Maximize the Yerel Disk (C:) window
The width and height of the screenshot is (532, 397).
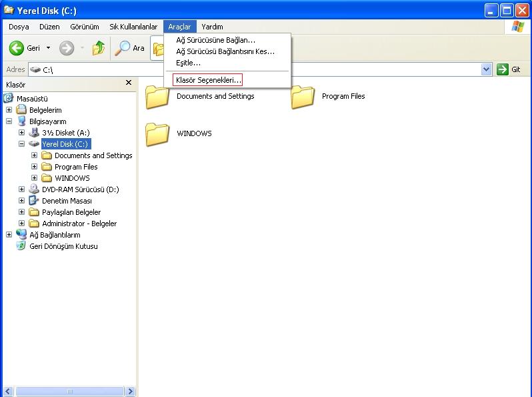[507, 11]
